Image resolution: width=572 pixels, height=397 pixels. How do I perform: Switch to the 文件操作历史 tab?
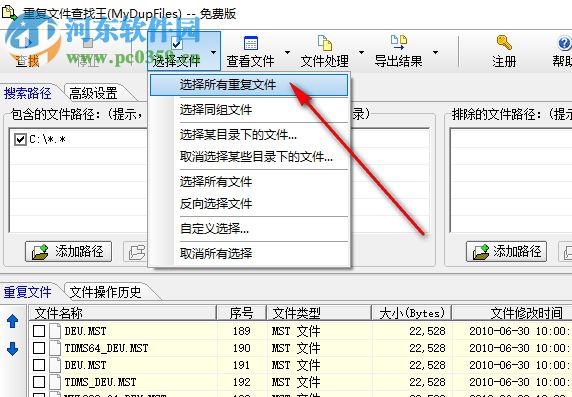pyautogui.click(x=105, y=292)
